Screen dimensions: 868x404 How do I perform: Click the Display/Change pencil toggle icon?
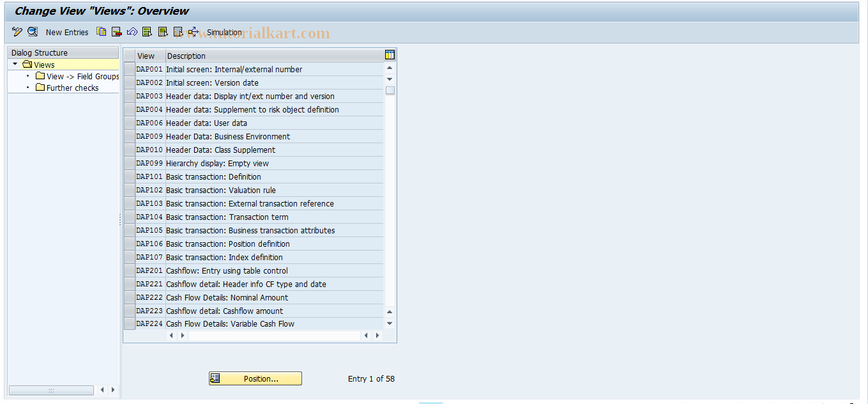(17, 32)
